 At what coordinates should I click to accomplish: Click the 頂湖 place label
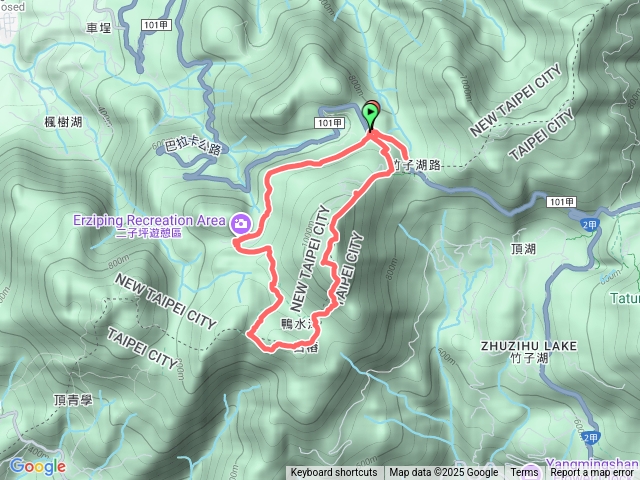click(523, 249)
